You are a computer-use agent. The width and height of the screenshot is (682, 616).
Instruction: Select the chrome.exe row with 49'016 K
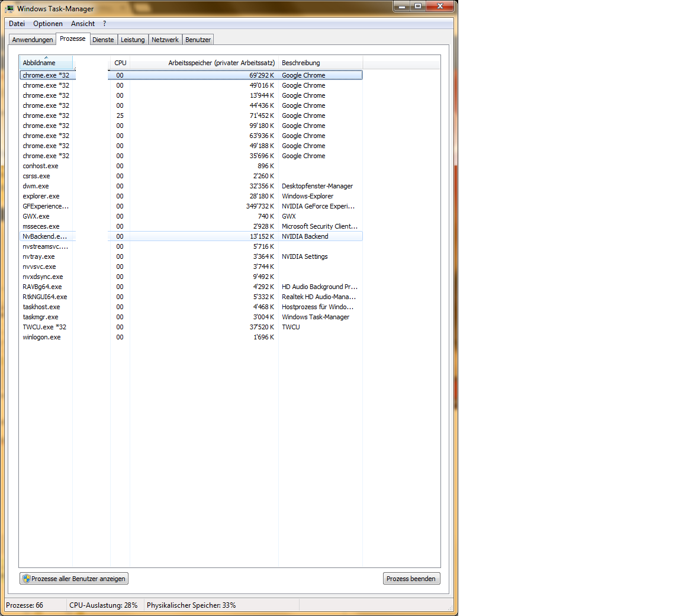[x=191, y=85]
